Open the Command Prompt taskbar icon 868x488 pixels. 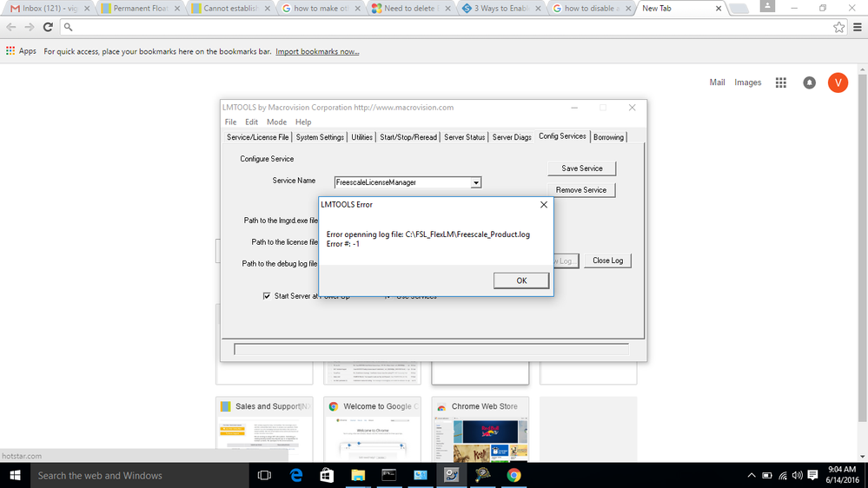(x=389, y=475)
